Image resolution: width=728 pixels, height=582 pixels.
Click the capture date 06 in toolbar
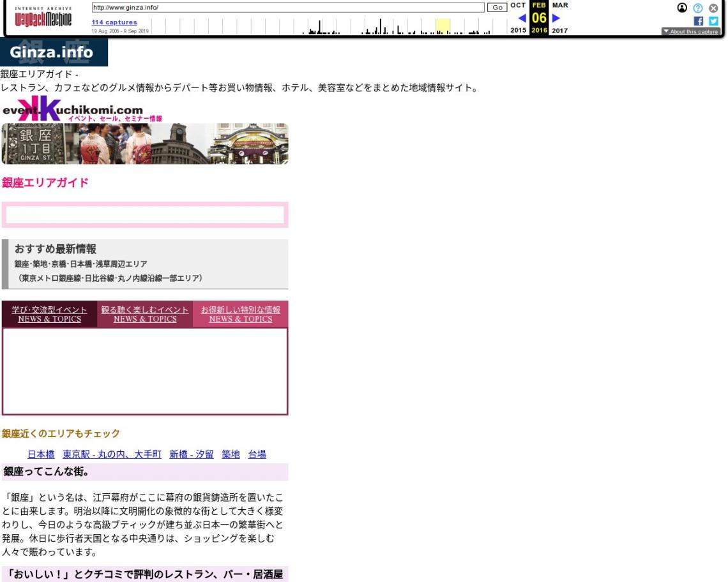point(539,18)
